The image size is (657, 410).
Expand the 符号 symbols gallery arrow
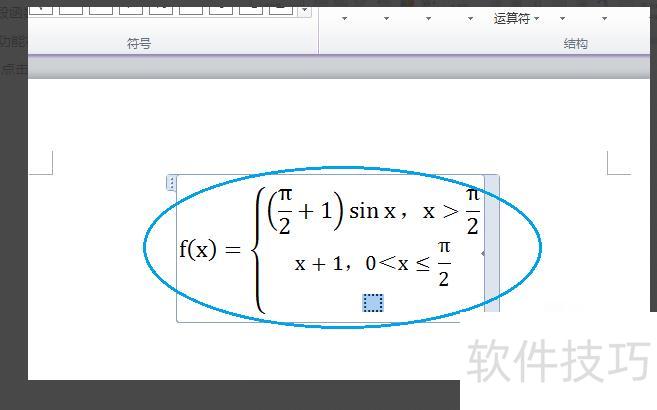(x=305, y=10)
